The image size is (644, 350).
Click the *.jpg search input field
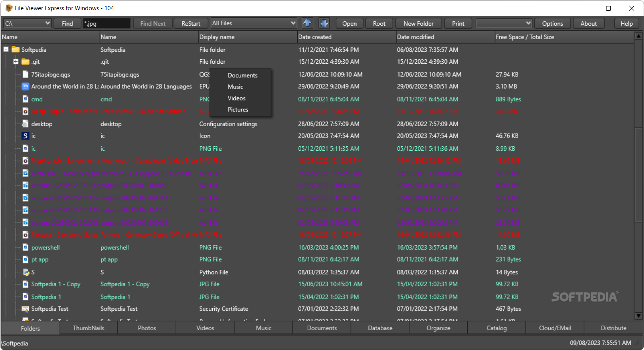pyautogui.click(x=106, y=23)
